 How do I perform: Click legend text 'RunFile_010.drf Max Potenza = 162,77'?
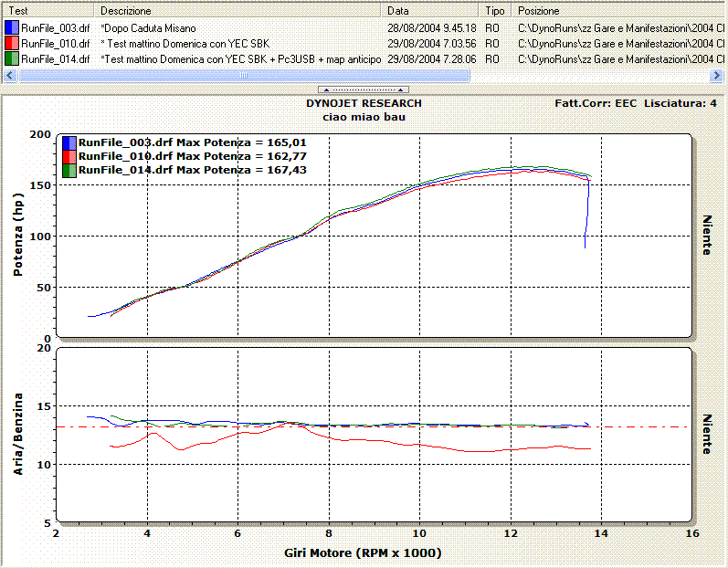pyautogui.click(x=192, y=156)
